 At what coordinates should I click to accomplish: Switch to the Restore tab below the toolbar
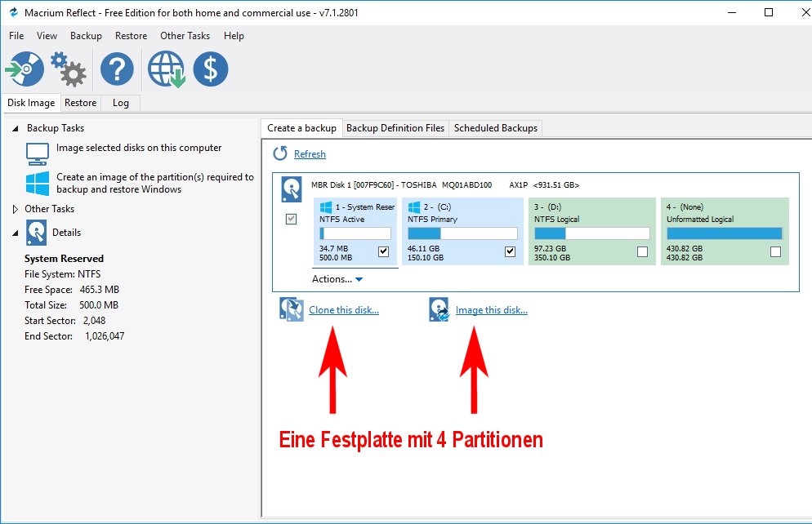(x=80, y=102)
